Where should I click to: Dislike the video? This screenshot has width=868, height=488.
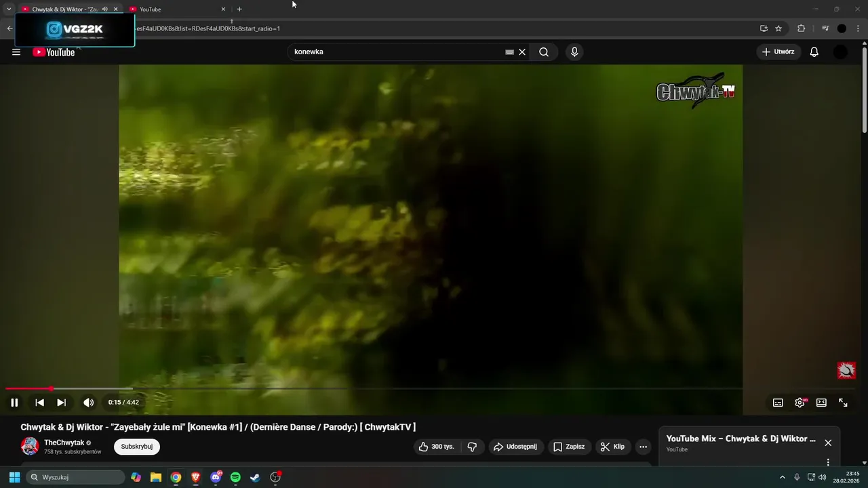click(x=472, y=447)
